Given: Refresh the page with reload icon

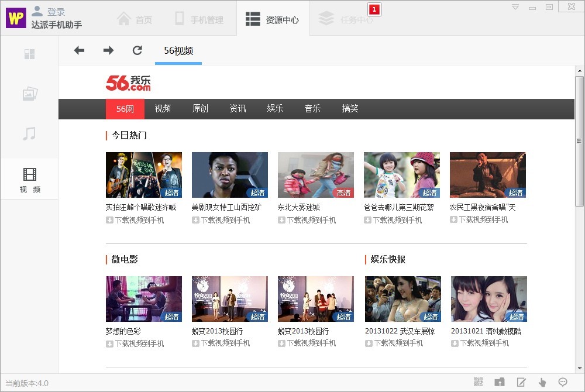Looking at the screenshot, I should (137, 50).
